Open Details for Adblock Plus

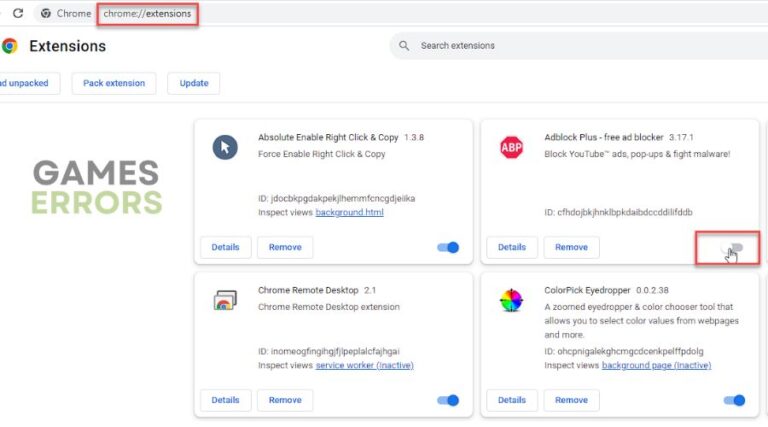(511, 247)
